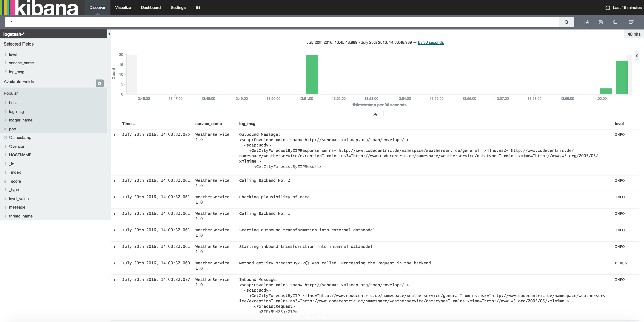This screenshot has height=322, width=644.
Task: Expand the Calling Backend No. 2 row
Action: (x=114, y=181)
